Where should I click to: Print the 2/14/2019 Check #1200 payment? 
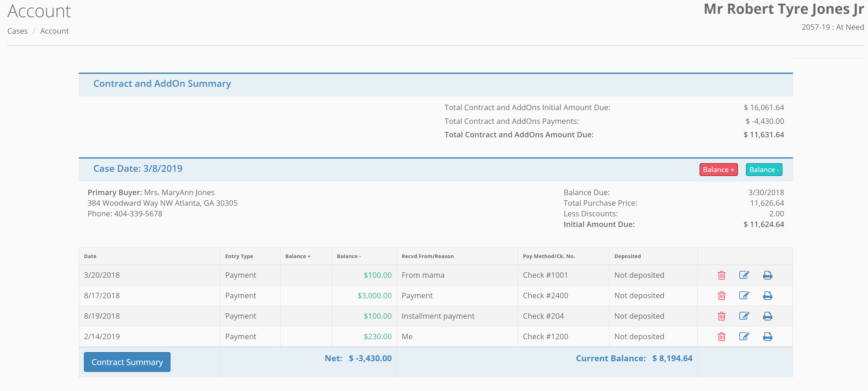click(767, 336)
